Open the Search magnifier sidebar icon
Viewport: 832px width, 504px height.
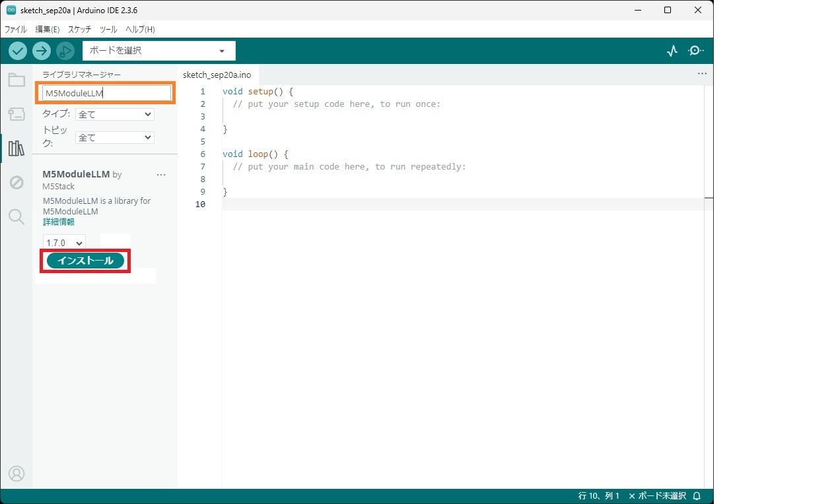[17, 216]
